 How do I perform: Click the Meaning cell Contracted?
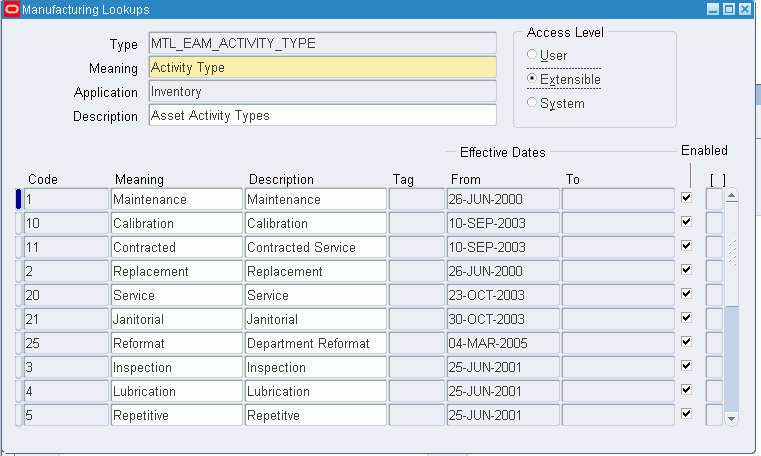click(177, 247)
